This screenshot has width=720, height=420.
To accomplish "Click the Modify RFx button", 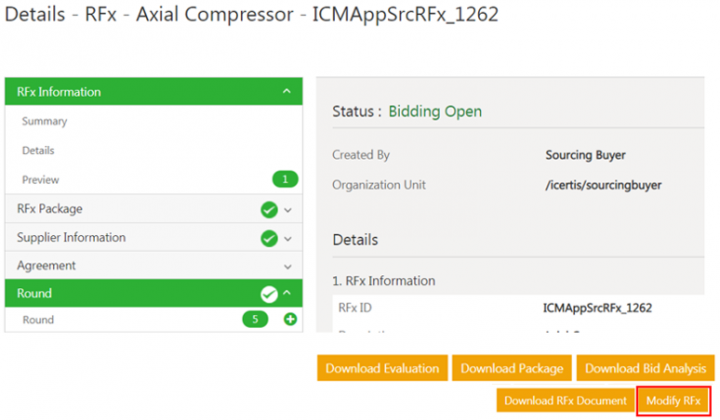I will point(673,401).
